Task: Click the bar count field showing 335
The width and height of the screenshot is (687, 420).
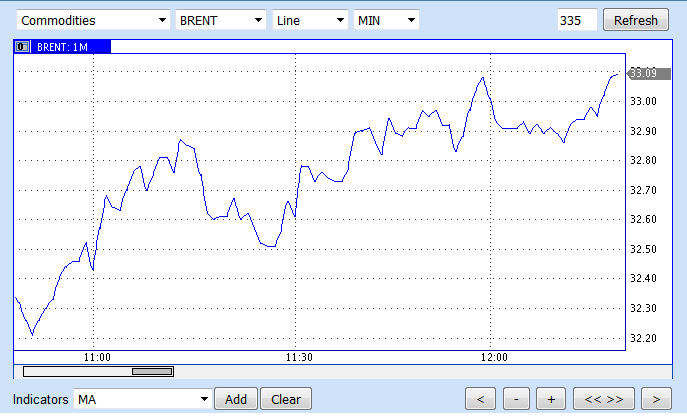Action: 577,20
